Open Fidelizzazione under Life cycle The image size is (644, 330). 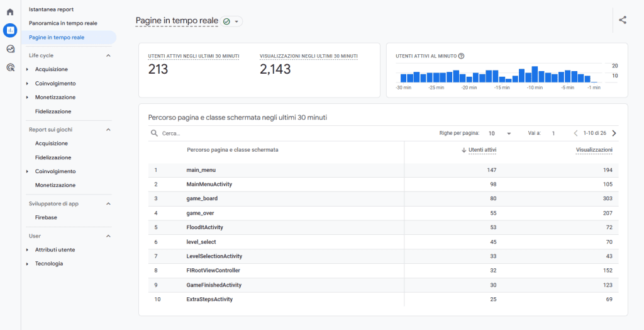(x=53, y=111)
